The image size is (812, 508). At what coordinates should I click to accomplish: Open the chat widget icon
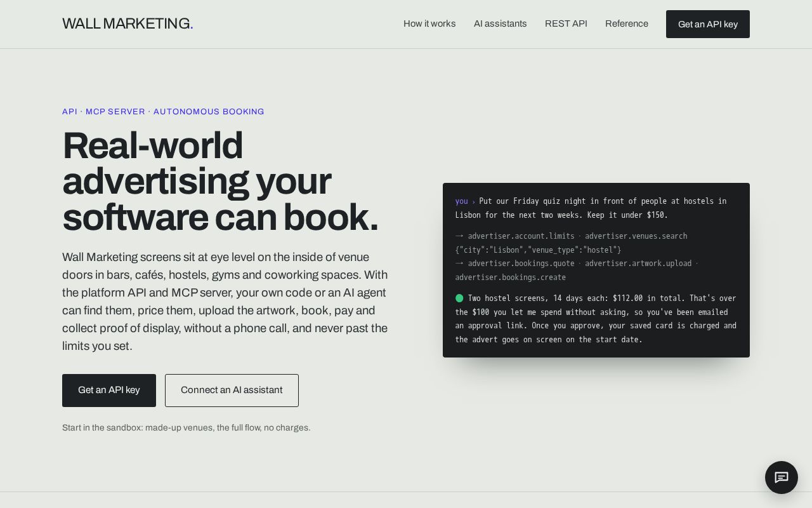point(781,478)
